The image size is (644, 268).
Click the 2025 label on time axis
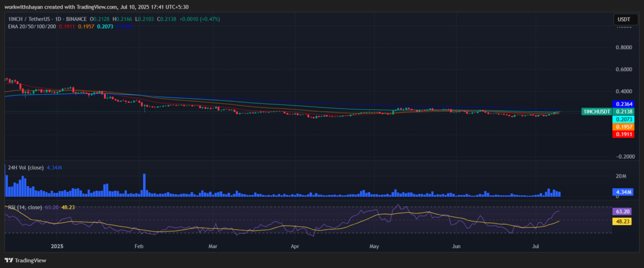click(x=57, y=247)
